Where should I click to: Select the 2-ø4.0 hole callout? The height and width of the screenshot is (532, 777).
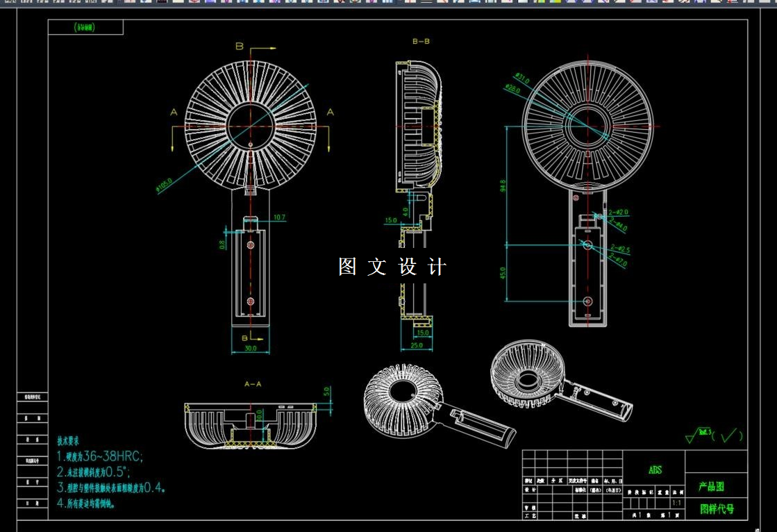point(618,225)
